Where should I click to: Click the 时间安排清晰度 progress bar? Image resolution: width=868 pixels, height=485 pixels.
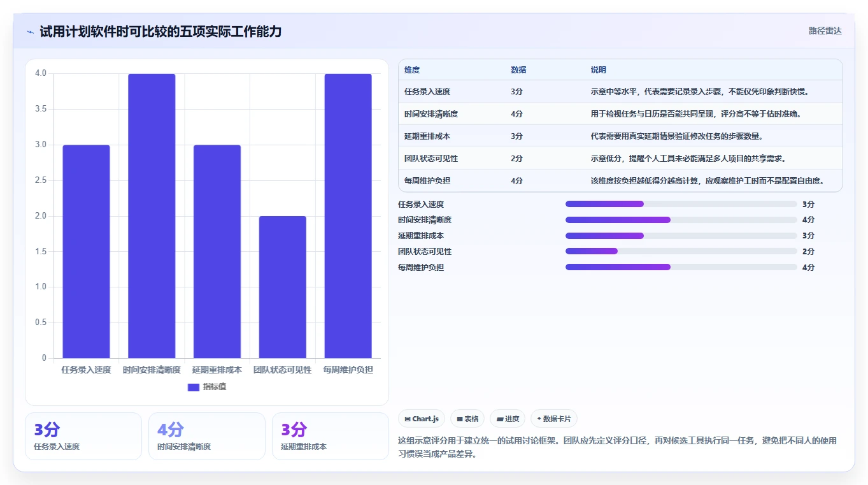click(x=681, y=220)
